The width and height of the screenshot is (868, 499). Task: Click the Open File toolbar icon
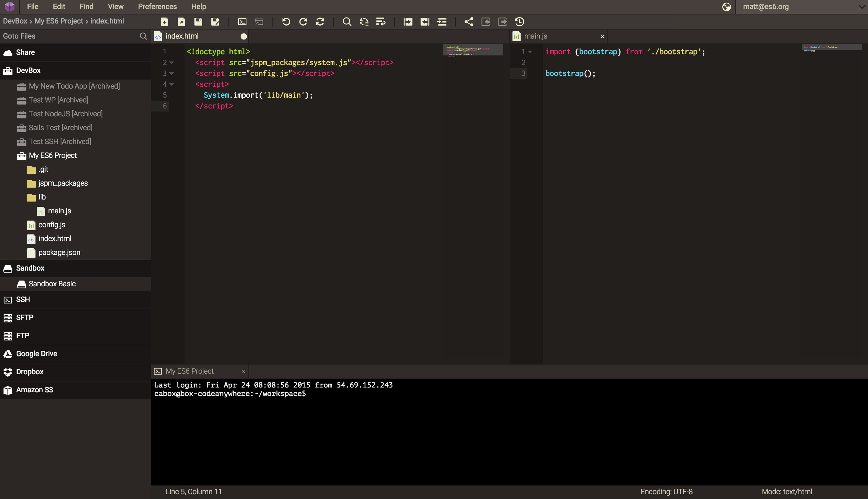pos(181,22)
